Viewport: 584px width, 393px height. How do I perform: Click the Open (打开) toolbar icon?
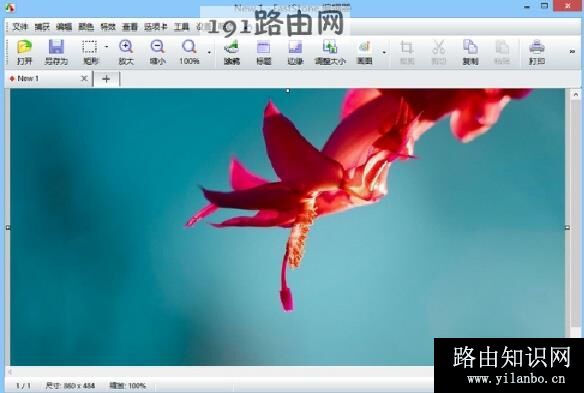pos(24,52)
